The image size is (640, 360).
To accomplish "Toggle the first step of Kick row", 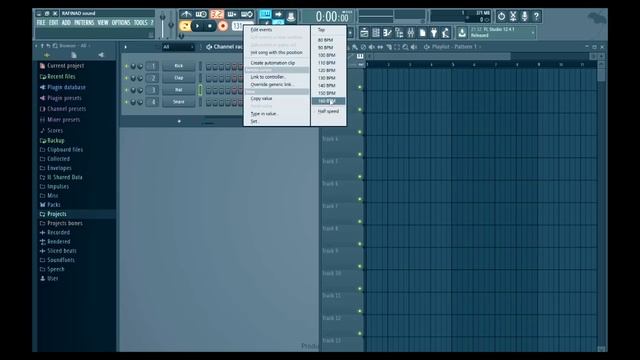I will point(208,66).
